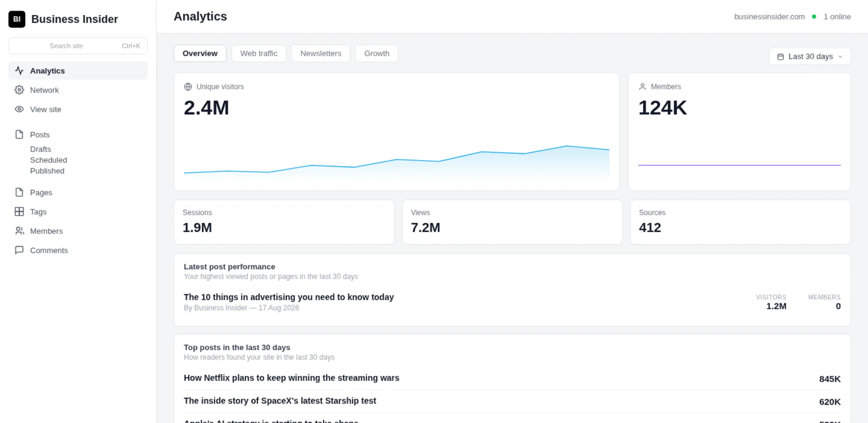Open Drafts under Posts

(40, 149)
